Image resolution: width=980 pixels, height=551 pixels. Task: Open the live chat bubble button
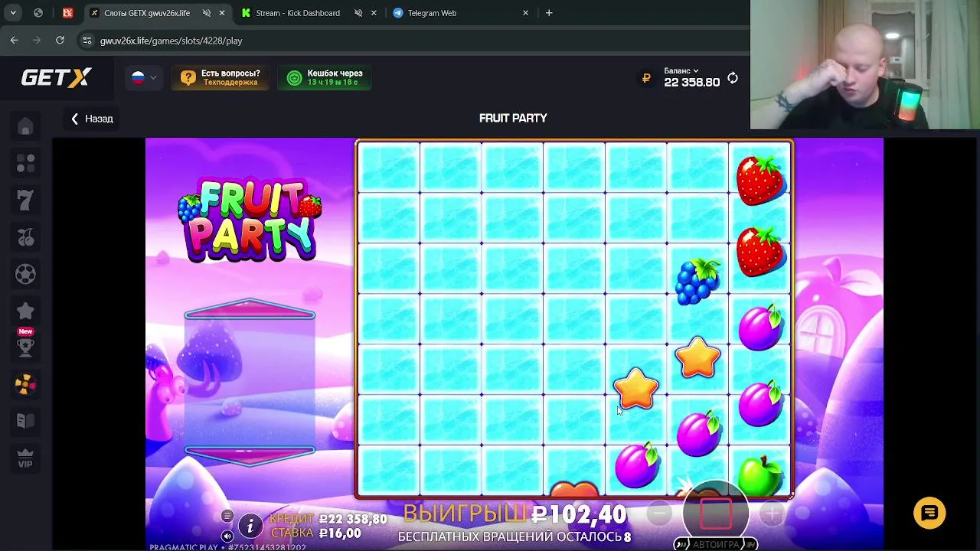point(929,513)
